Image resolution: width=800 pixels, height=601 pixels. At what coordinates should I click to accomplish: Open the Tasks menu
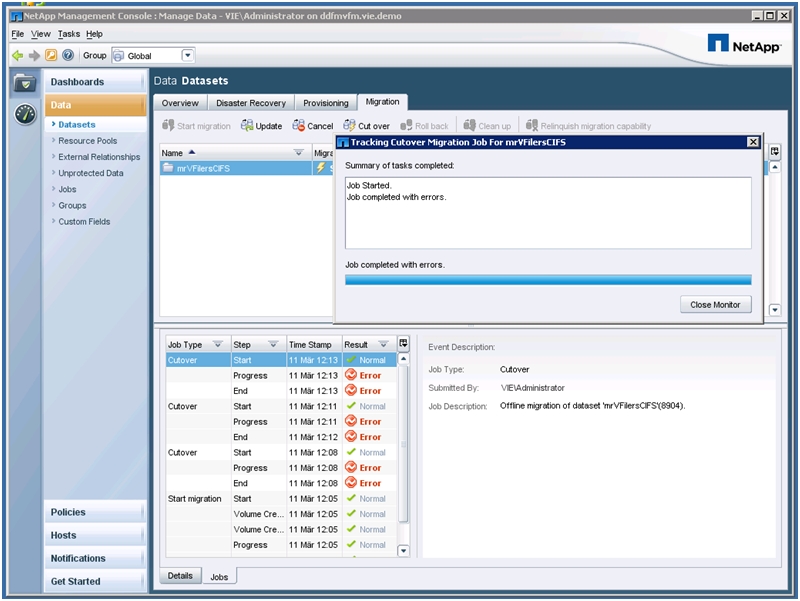(68, 34)
